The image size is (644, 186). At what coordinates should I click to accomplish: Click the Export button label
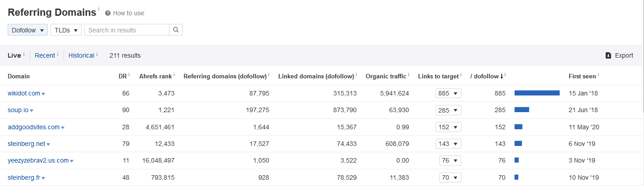tap(624, 55)
